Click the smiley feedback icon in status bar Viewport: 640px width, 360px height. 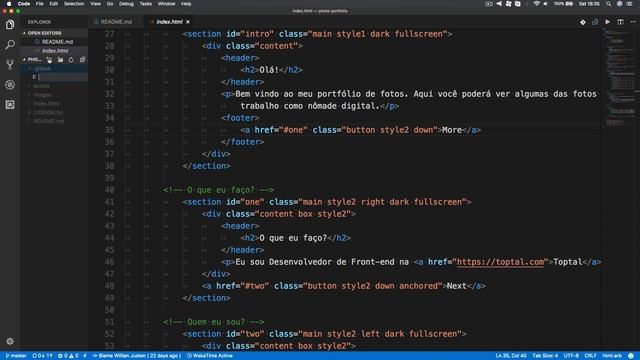coord(631,356)
